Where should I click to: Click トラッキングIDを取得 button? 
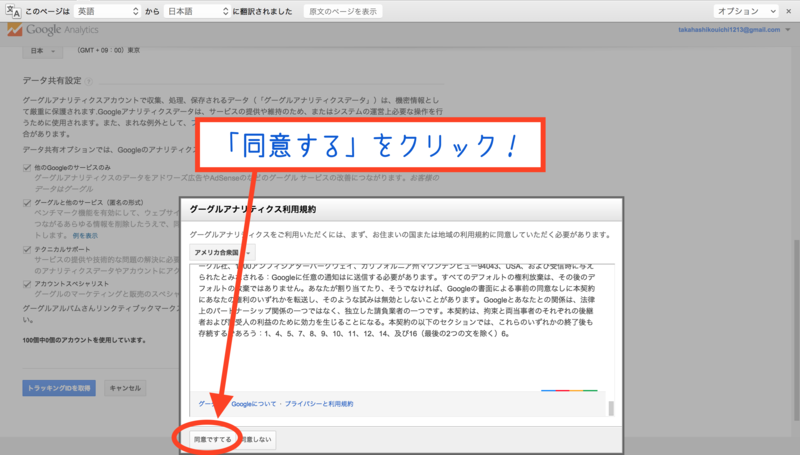[x=59, y=388]
